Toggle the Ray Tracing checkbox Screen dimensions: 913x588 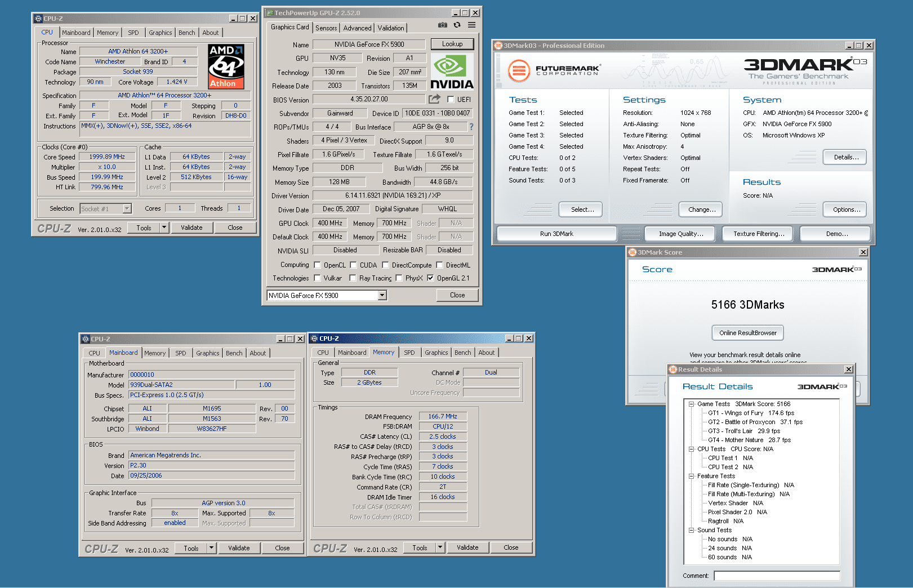pyautogui.click(x=353, y=278)
